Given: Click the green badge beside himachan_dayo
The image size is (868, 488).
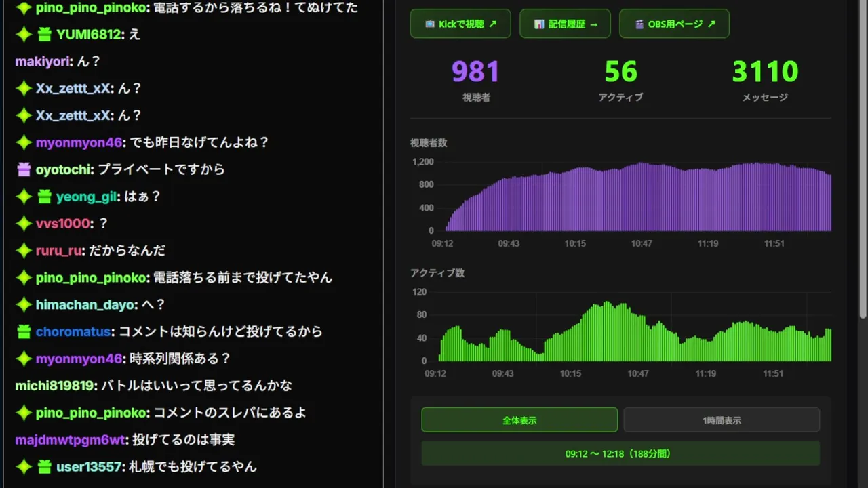Looking at the screenshot, I should pos(24,305).
